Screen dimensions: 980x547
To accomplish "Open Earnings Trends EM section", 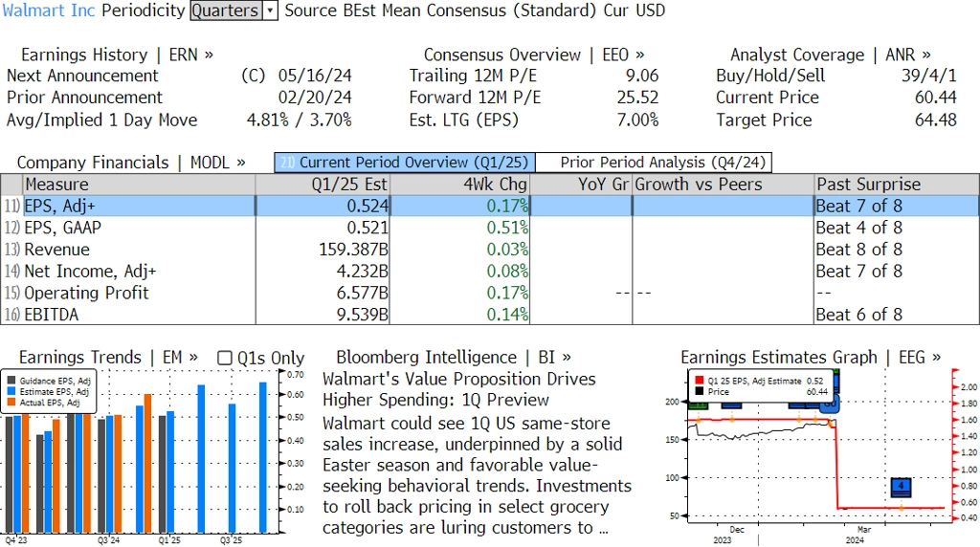I will [108, 358].
